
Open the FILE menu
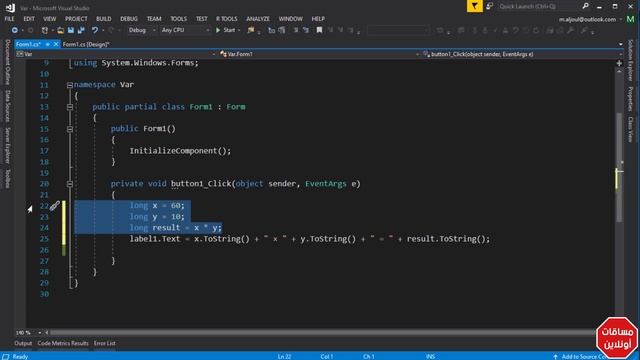click(9, 19)
